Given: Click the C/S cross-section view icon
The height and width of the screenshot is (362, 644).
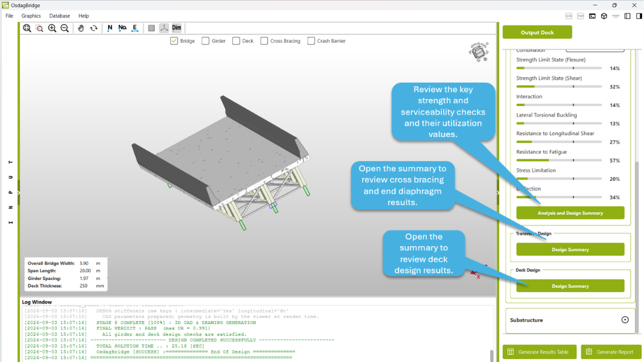Looking at the screenshot, I should point(569,16).
